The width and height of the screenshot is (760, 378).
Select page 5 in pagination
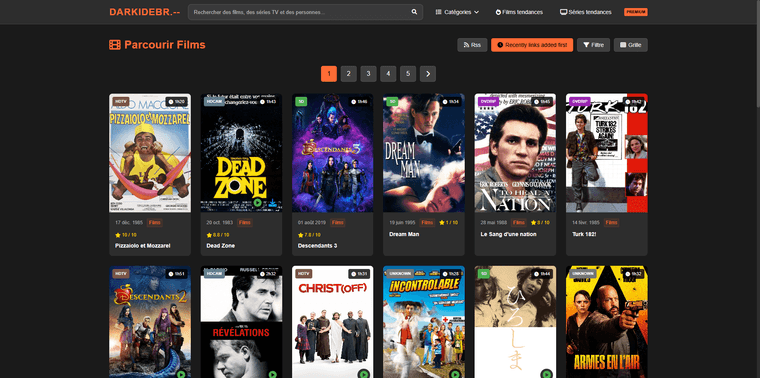pos(408,74)
